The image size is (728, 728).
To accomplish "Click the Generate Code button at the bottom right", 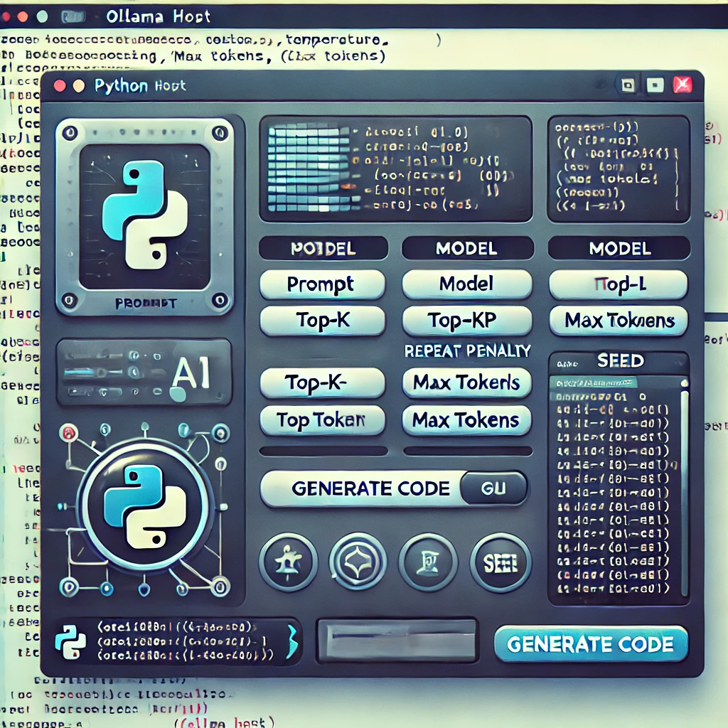I will click(x=591, y=644).
